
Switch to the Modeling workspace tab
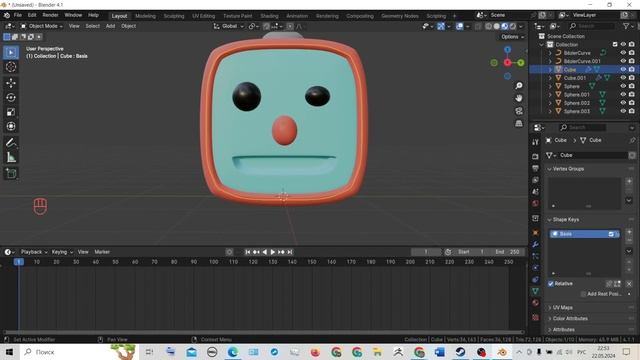click(x=145, y=16)
